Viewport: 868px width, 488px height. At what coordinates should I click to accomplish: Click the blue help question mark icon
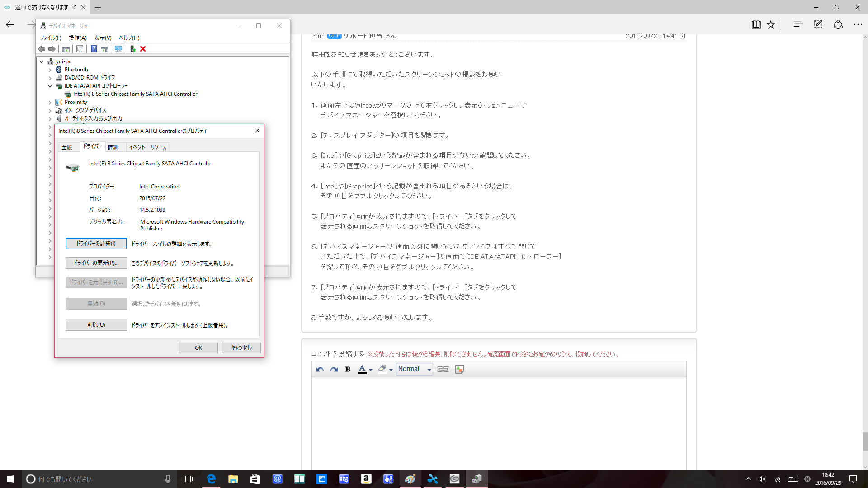pyautogui.click(x=94, y=49)
